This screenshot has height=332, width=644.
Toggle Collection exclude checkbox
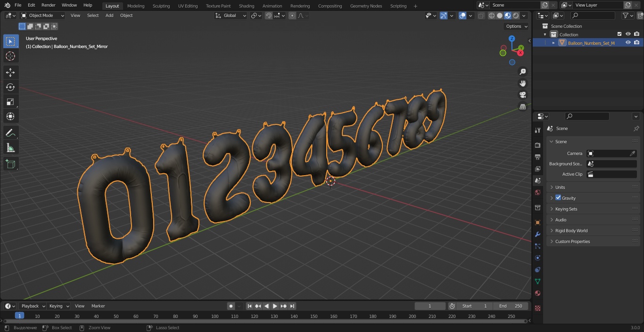tap(619, 34)
